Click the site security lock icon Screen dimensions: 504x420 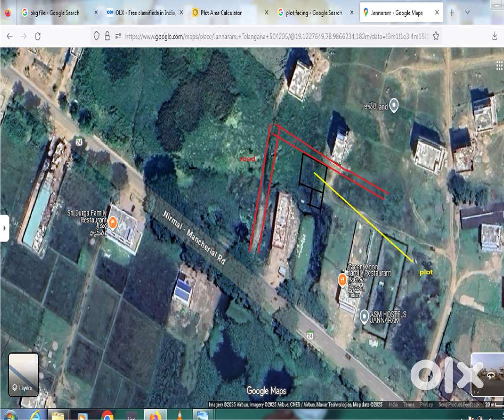[x=106, y=36]
